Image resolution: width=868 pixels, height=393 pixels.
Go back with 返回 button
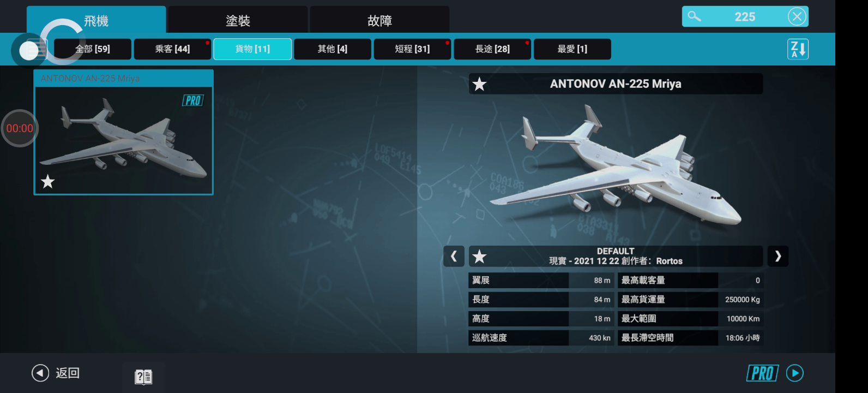pos(56,373)
